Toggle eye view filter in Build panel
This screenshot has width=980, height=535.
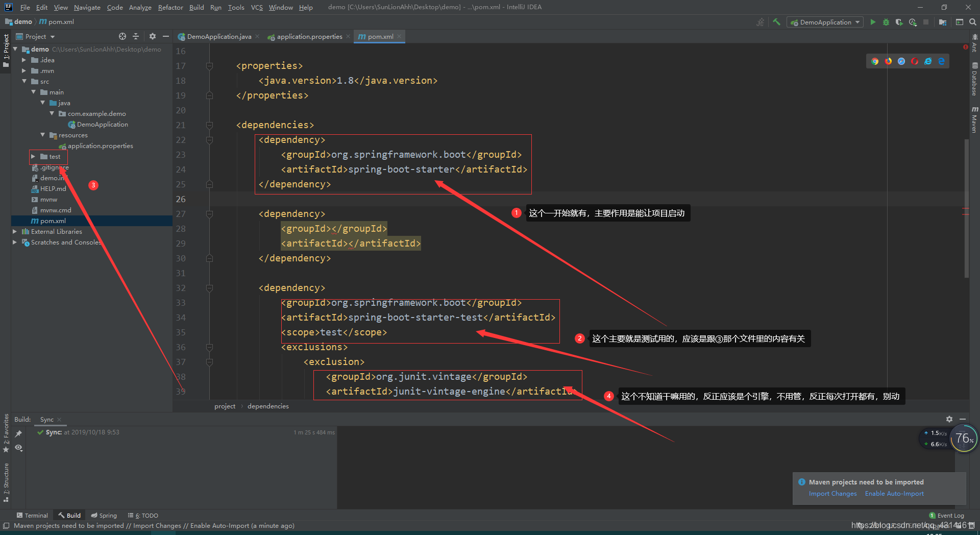click(19, 448)
